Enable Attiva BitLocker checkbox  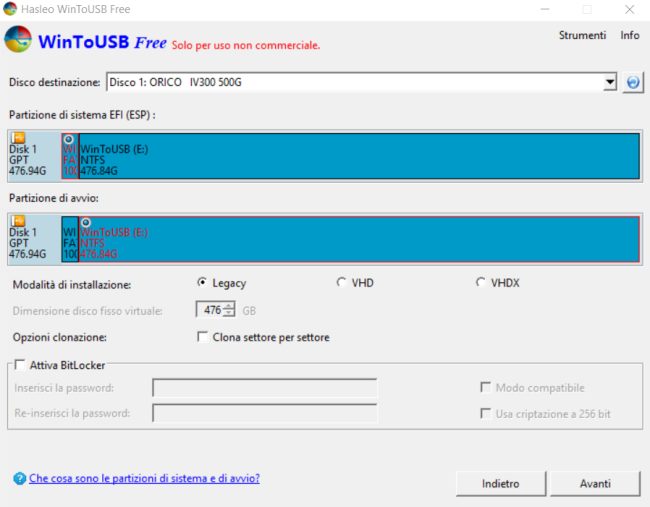point(19,364)
